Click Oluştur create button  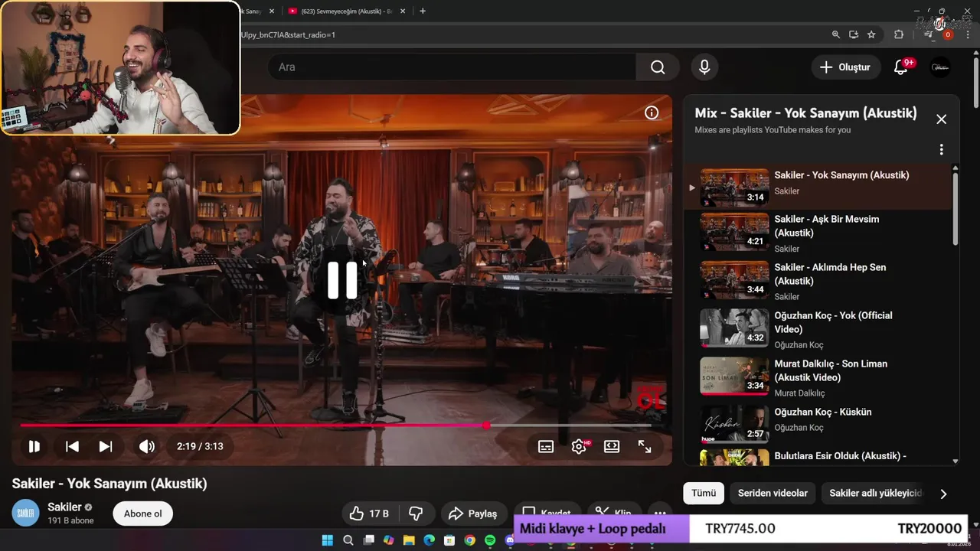coord(846,67)
